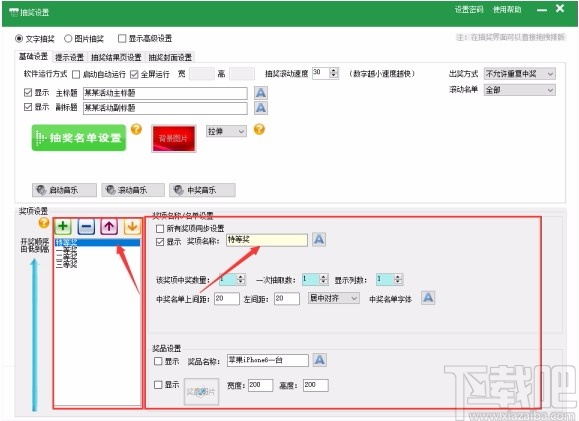The height and width of the screenshot is (421, 579).
Task: Click the 左间距 field
Action: pyautogui.click(x=287, y=298)
